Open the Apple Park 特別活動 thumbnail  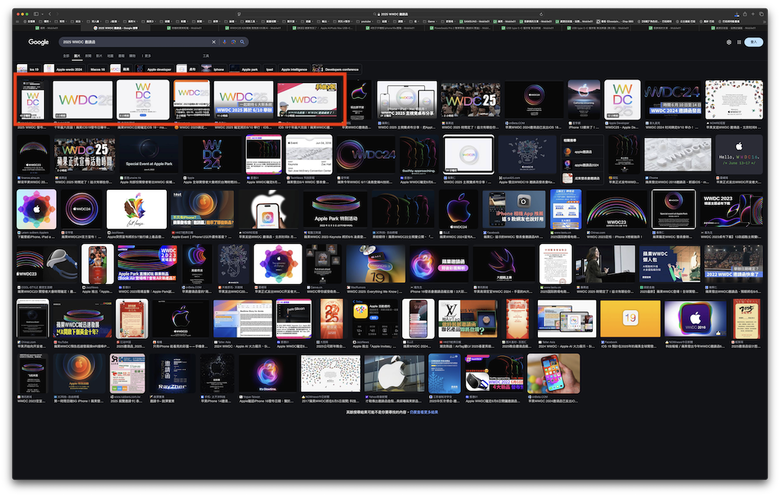[x=335, y=209]
